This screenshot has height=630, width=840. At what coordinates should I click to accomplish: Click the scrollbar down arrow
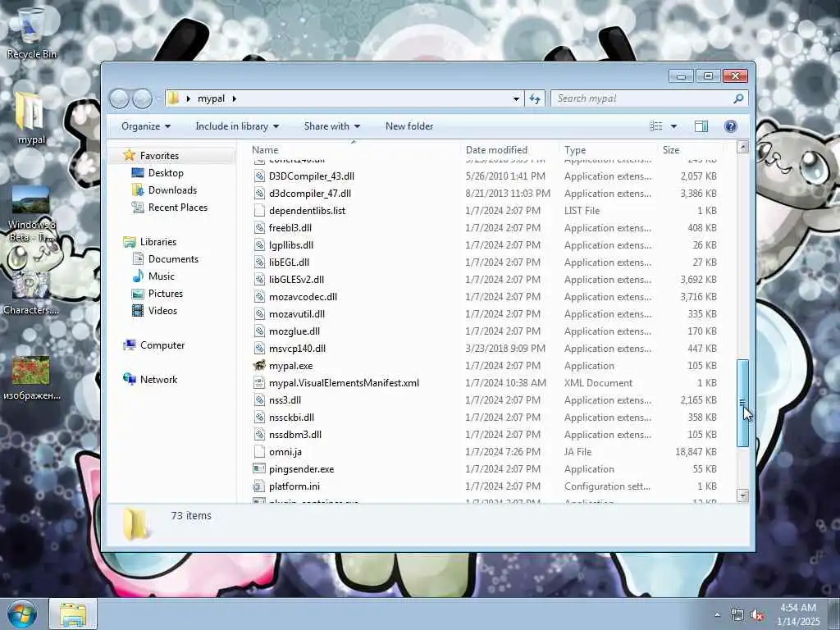(742, 495)
